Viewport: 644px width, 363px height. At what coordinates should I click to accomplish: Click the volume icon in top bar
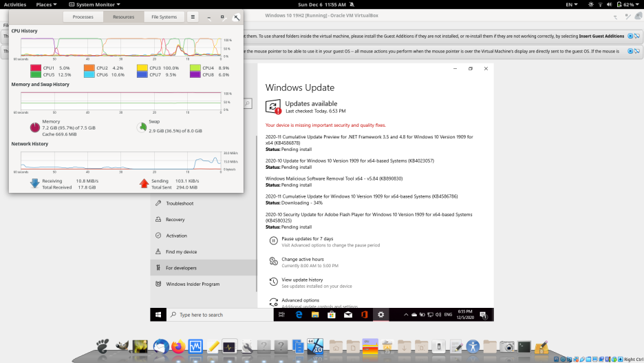click(x=609, y=5)
